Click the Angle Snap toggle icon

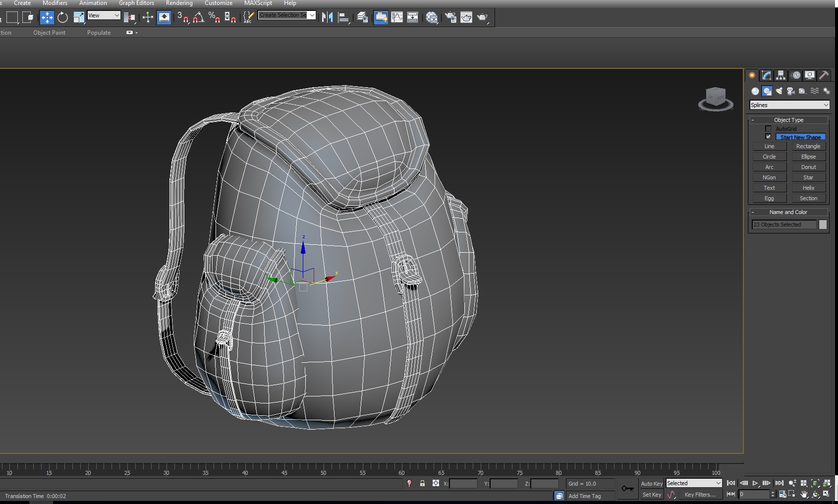198,18
